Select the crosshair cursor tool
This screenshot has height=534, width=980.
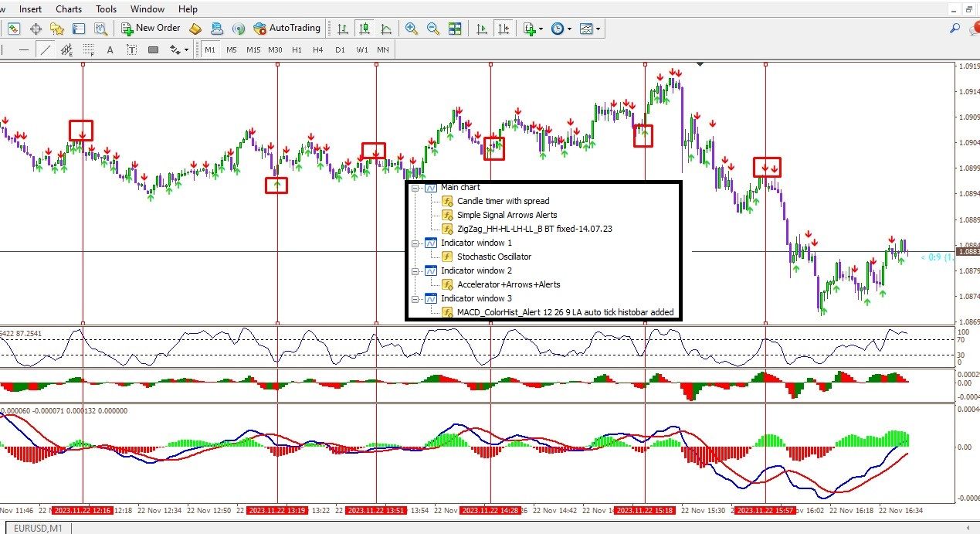point(36,29)
